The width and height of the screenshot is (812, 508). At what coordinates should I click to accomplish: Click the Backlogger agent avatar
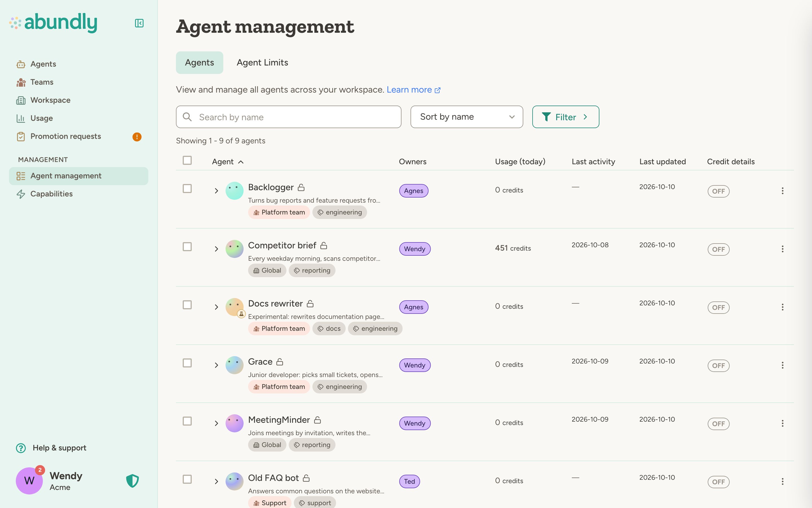click(x=234, y=191)
